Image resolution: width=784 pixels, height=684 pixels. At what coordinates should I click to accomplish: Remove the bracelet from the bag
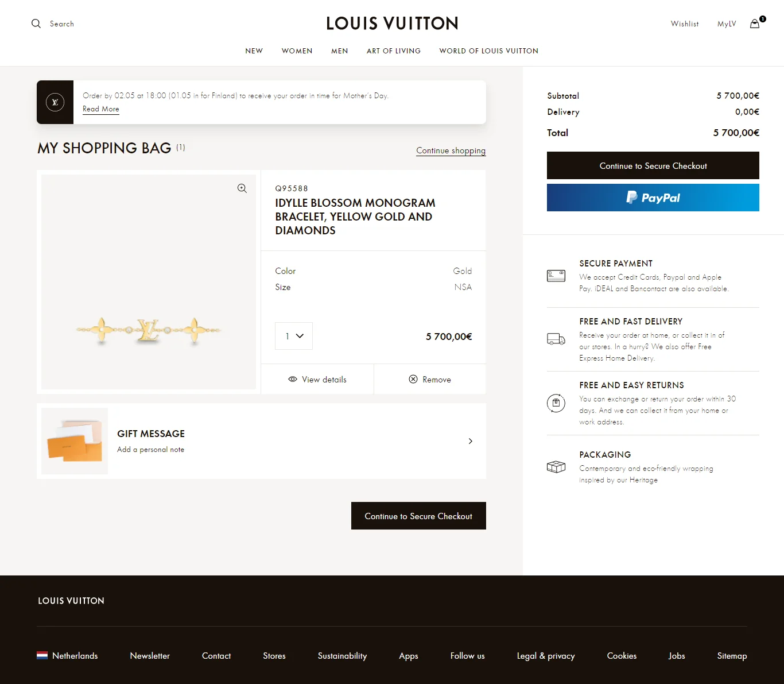(430, 380)
